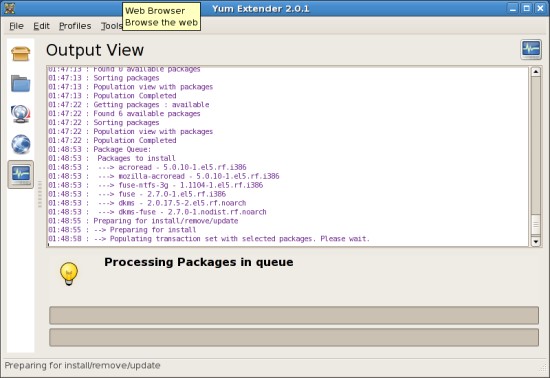The height and width of the screenshot is (378, 550).
Task: Click the output scrollbar down arrow
Action: (536, 241)
